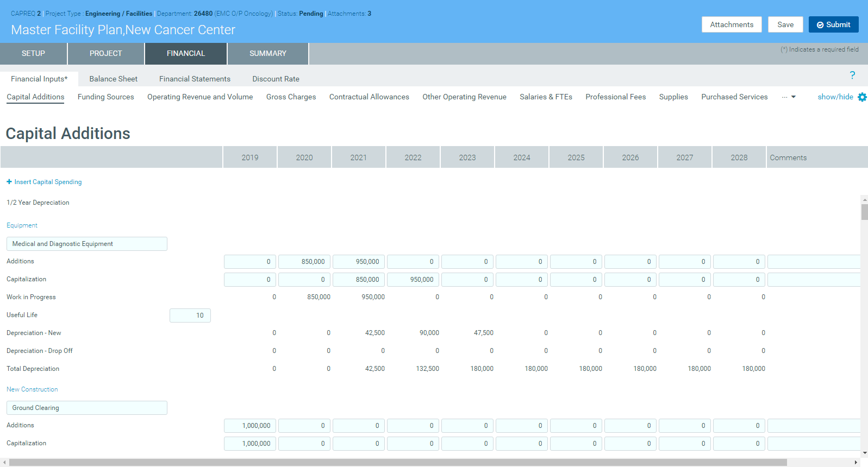Screen dimensions: 868x467
Task: Click the help question mark icon
Action: point(852,75)
